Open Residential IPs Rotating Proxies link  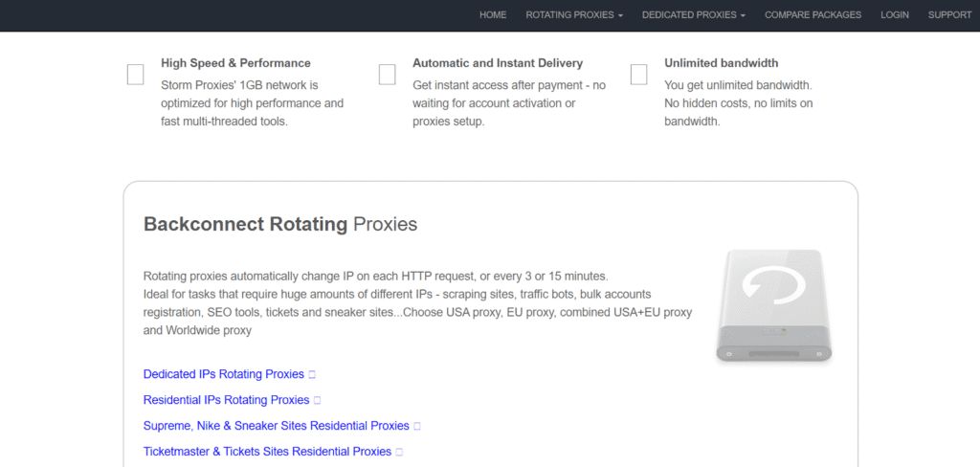click(226, 400)
